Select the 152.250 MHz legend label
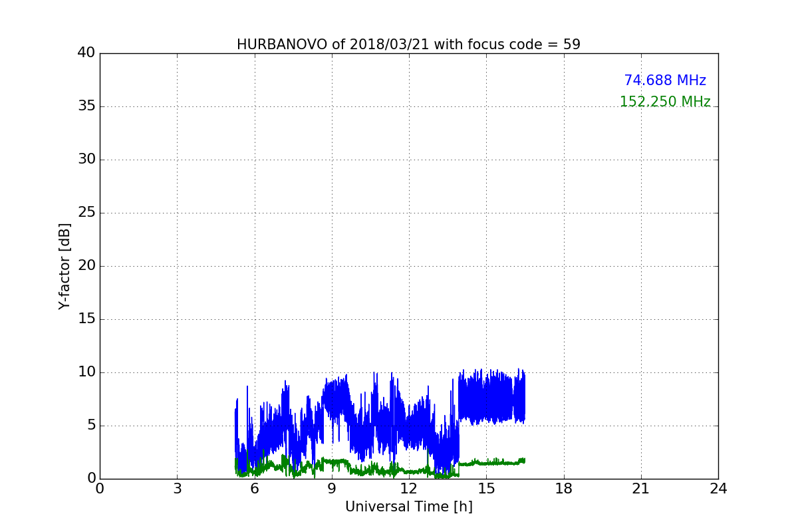 point(665,102)
